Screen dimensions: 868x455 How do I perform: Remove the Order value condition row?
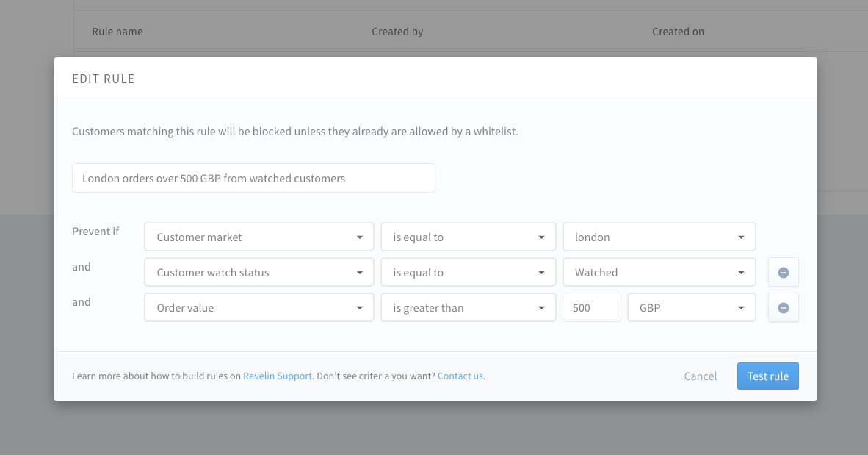click(783, 308)
